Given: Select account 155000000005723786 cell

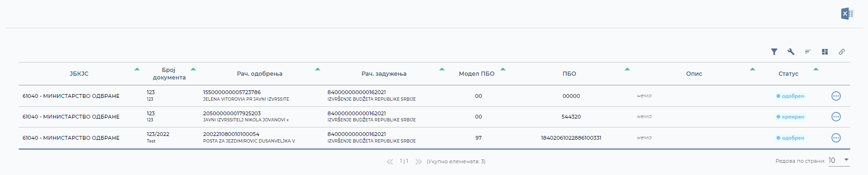Looking at the screenshot, I should [232, 92].
